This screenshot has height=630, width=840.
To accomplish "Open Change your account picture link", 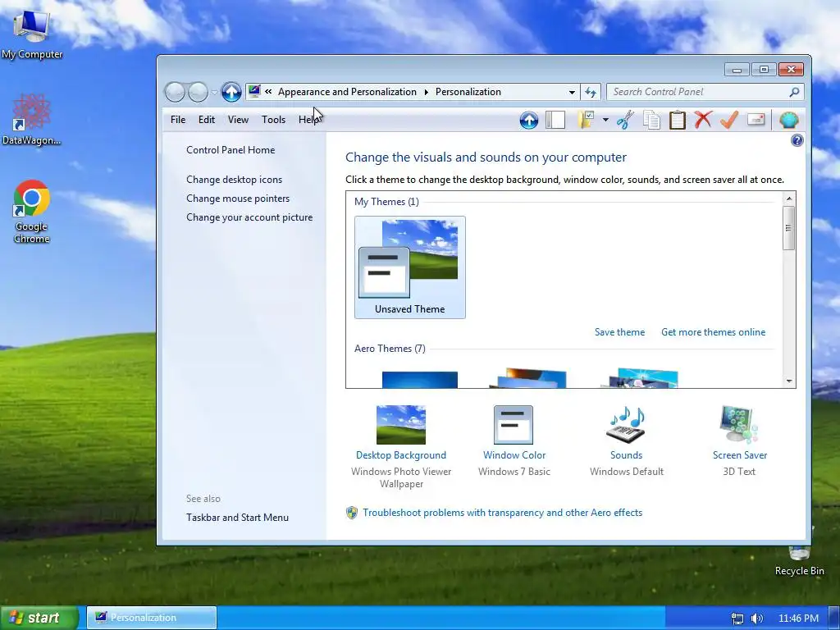I will pyautogui.click(x=249, y=217).
